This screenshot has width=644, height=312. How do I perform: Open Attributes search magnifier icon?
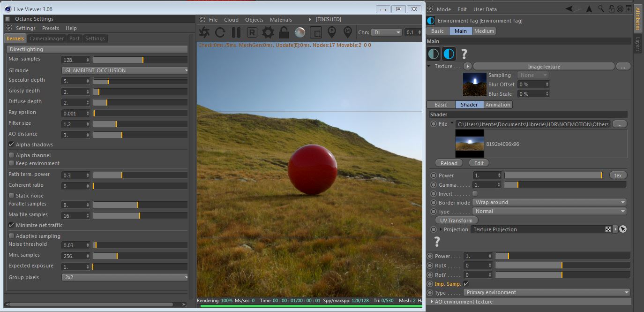(x=602, y=9)
